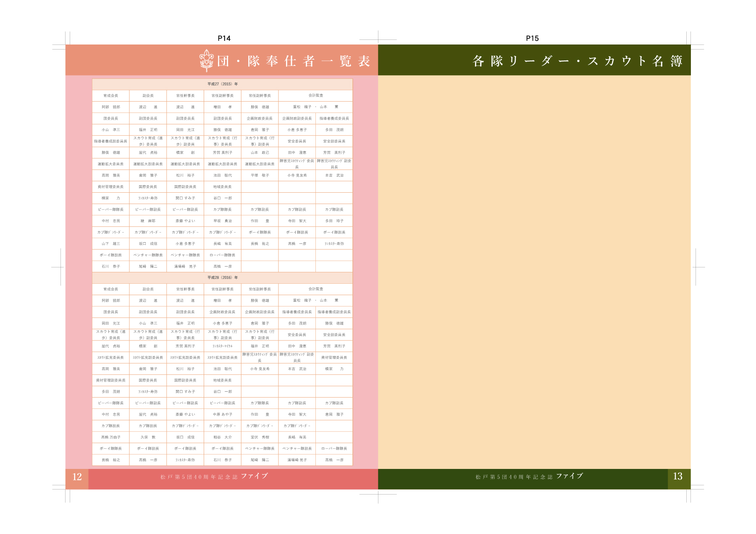Click the ベンチャー隊副長 cell
The image size is (756, 534).
tap(297, 449)
